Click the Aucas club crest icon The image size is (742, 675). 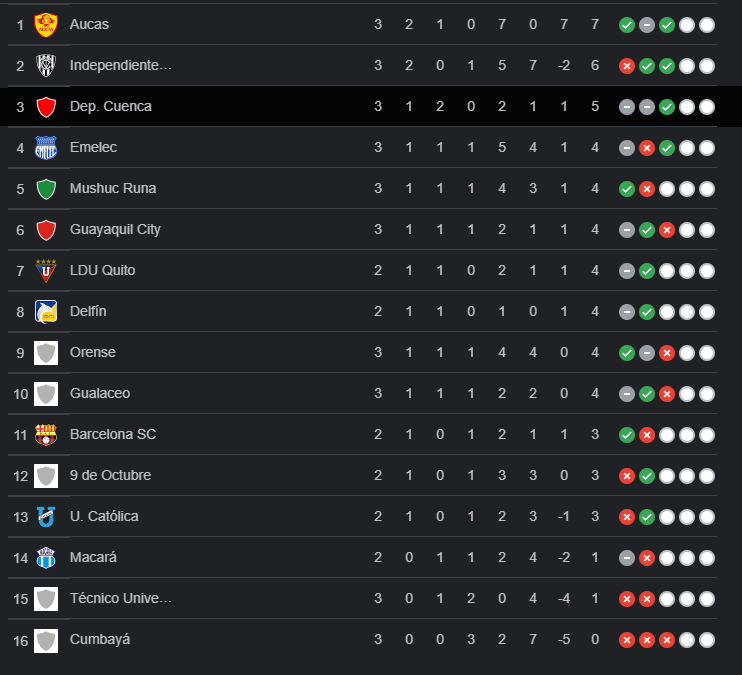(x=46, y=24)
